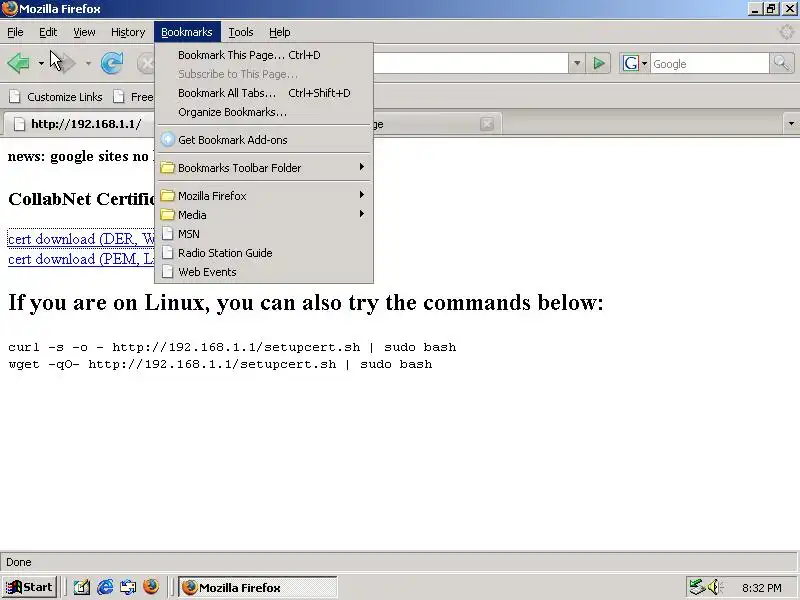Click the Media folder icon
This screenshot has height=600, width=800.
tap(167, 215)
